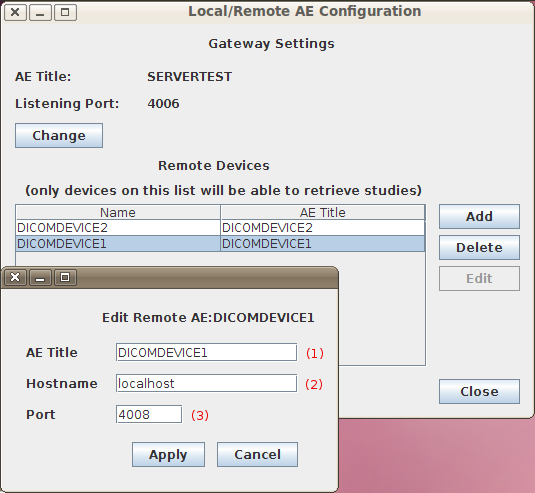Viewport: 535px width, 493px height.
Task: Close the Edit Remote AE window via X icon
Action: pyautogui.click(x=15, y=277)
